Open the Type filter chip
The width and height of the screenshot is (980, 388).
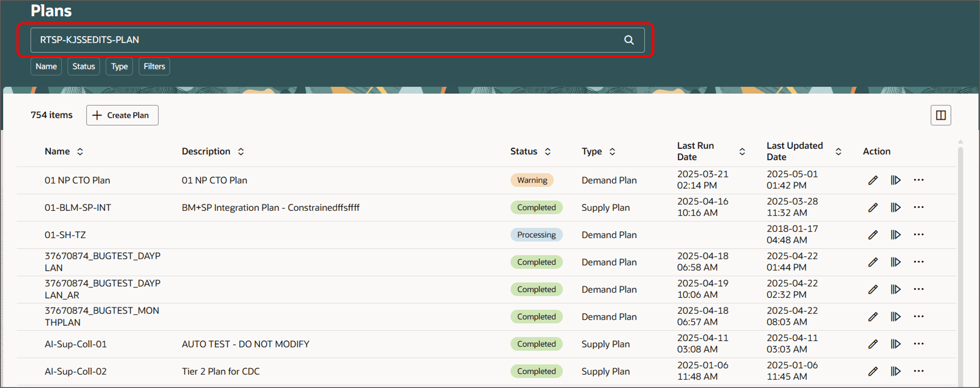click(119, 67)
